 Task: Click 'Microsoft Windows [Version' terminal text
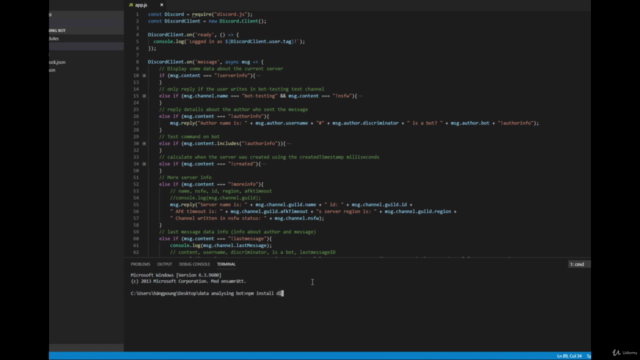[x=176, y=275]
